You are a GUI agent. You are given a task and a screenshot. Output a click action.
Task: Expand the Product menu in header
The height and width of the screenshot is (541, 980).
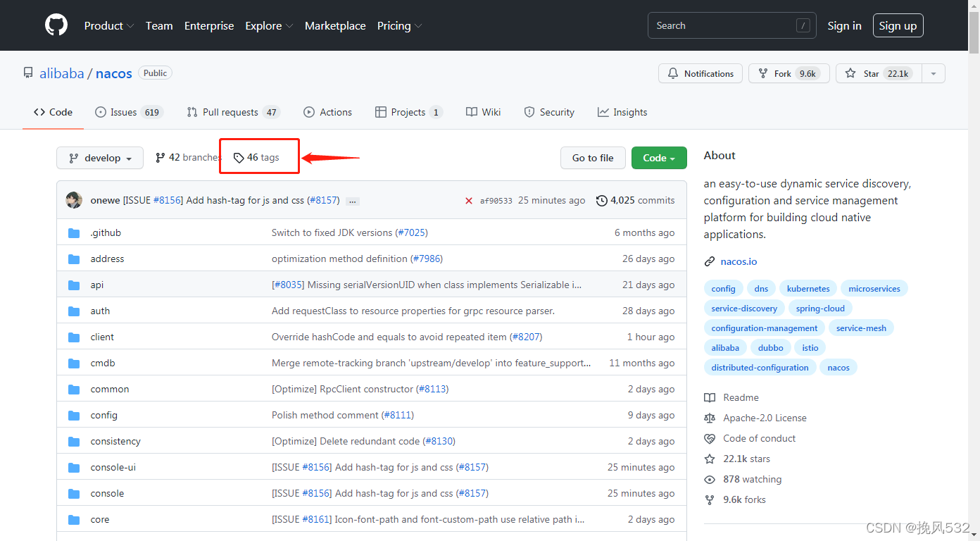coord(108,25)
